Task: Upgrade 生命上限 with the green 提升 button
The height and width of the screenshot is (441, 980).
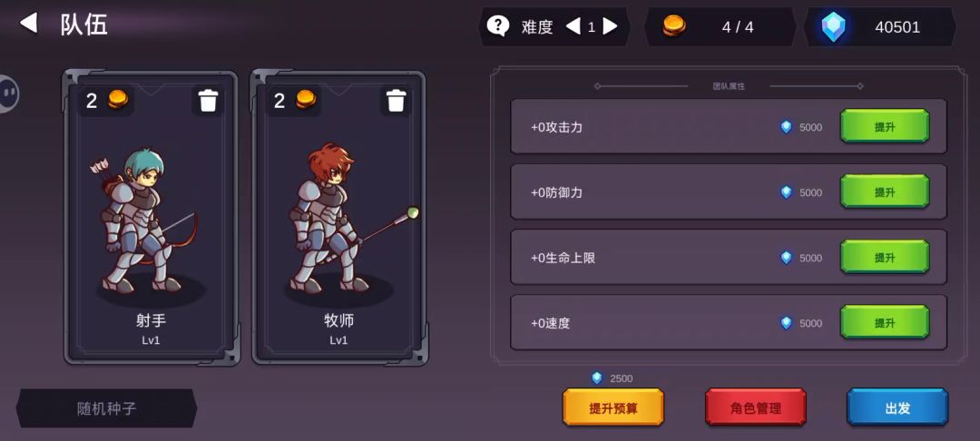Action: pyautogui.click(x=885, y=258)
